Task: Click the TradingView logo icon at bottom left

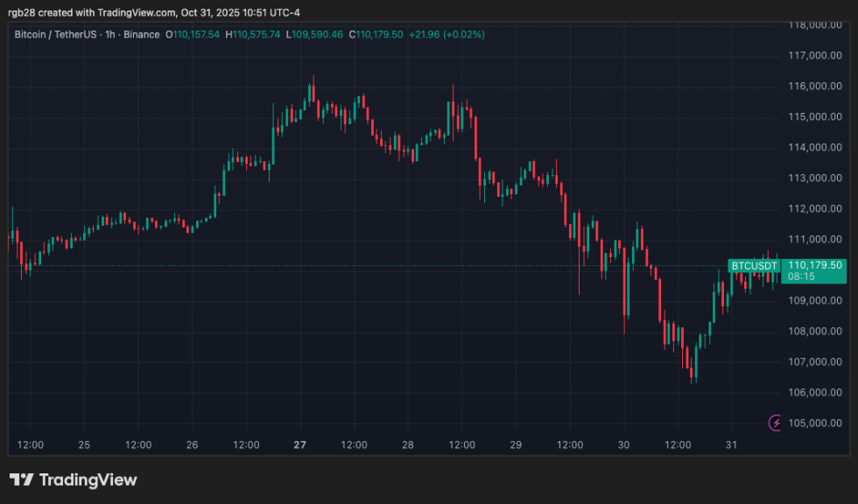Action: pos(22,479)
